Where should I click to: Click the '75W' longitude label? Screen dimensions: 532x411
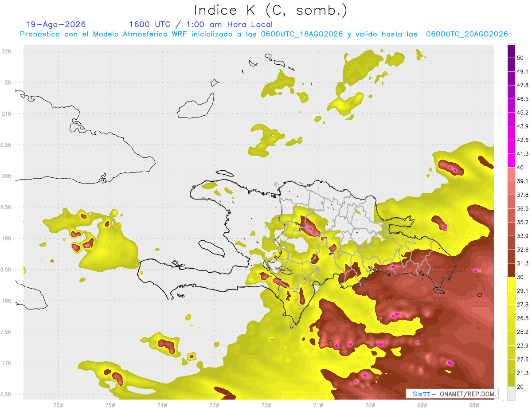110,405
